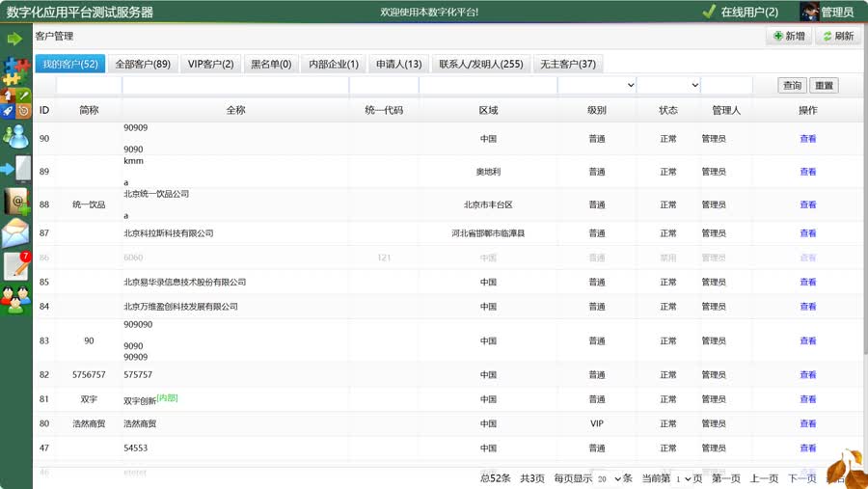Select the 无主客户(37) tab
The height and width of the screenshot is (489, 868).
click(x=567, y=64)
